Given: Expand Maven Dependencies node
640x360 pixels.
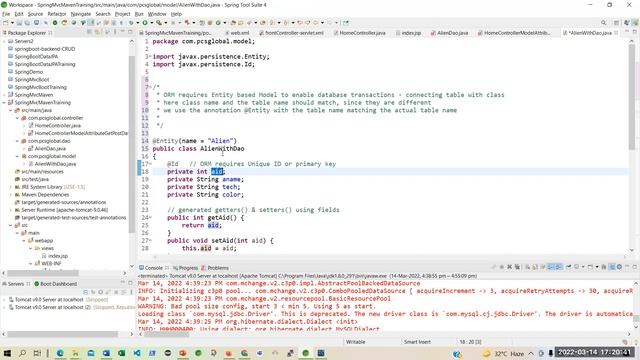Looking at the screenshot, I should pyautogui.click(x=11, y=195).
